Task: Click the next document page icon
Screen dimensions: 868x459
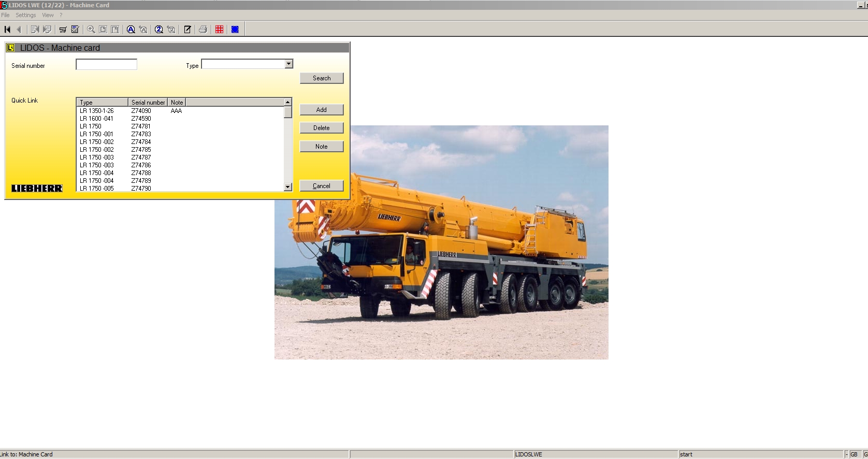Action: tap(47, 30)
